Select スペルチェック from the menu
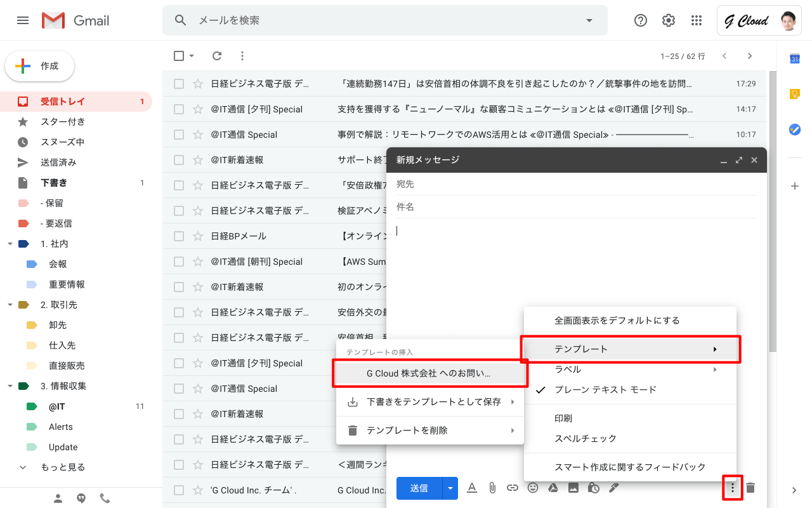This screenshot has height=508, width=812. [630, 439]
